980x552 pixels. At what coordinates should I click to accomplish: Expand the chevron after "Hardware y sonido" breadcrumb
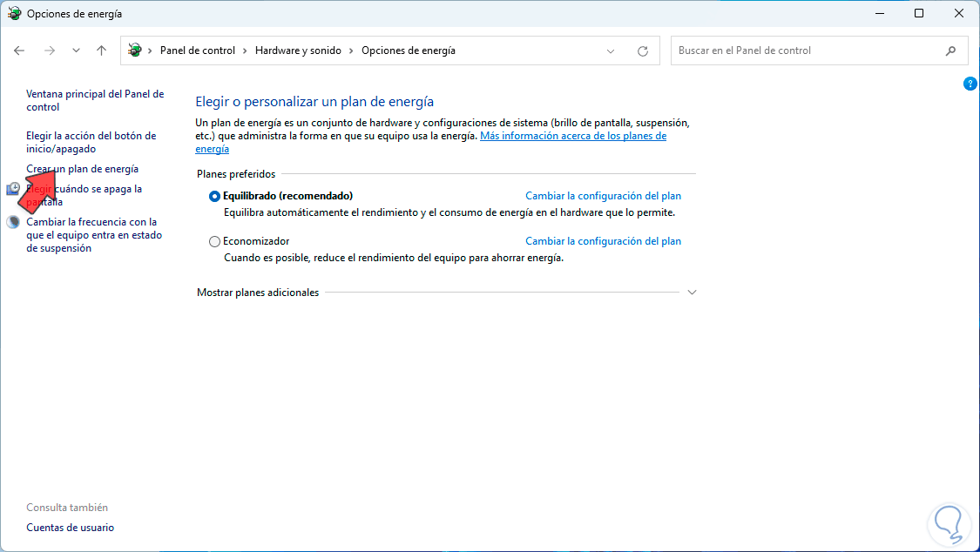click(351, 50)
